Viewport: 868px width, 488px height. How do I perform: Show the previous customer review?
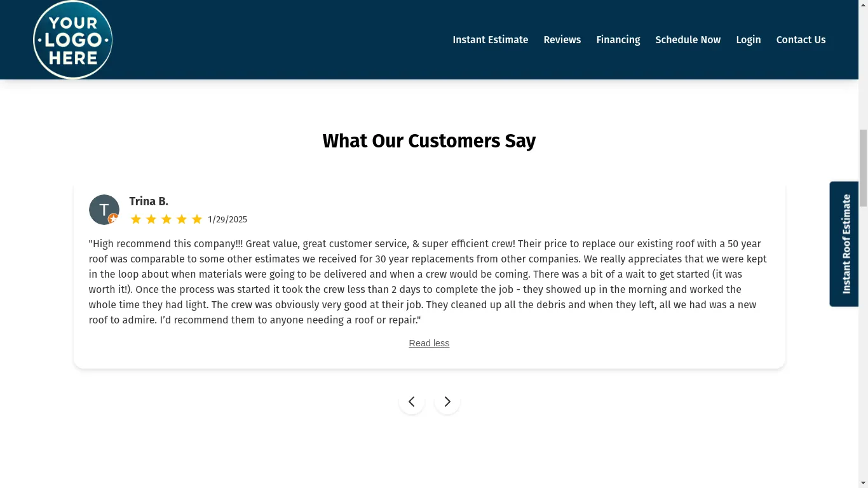coord(412,402)
